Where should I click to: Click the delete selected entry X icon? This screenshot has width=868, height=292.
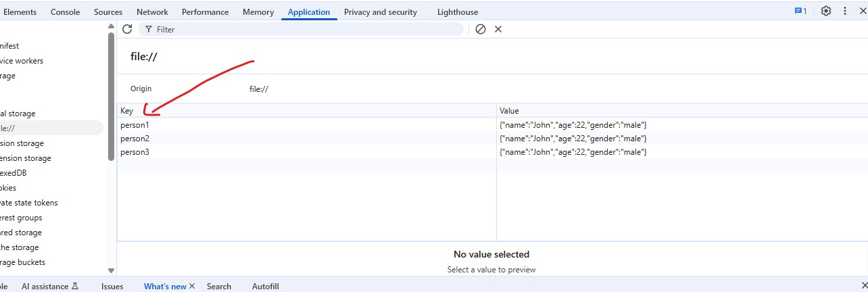coord(498,29)
